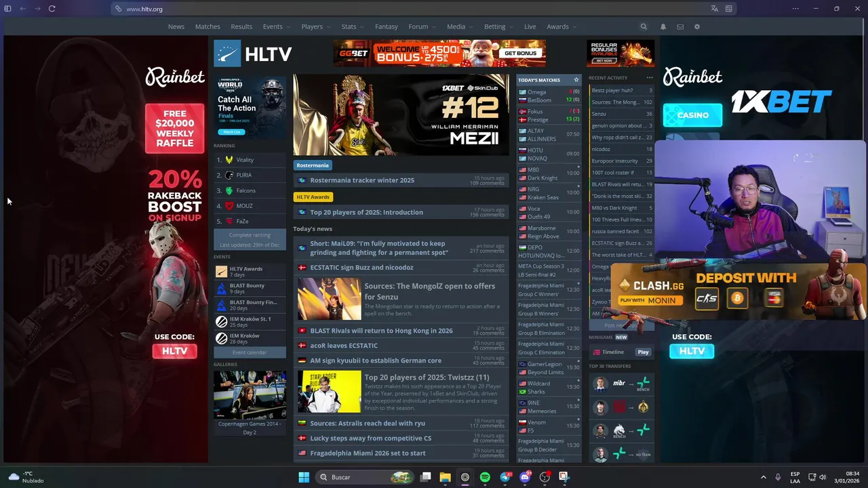Click the Vitality team logo in ranking
This screenshot has width=868, height=488.
click(x=229, y=160)
